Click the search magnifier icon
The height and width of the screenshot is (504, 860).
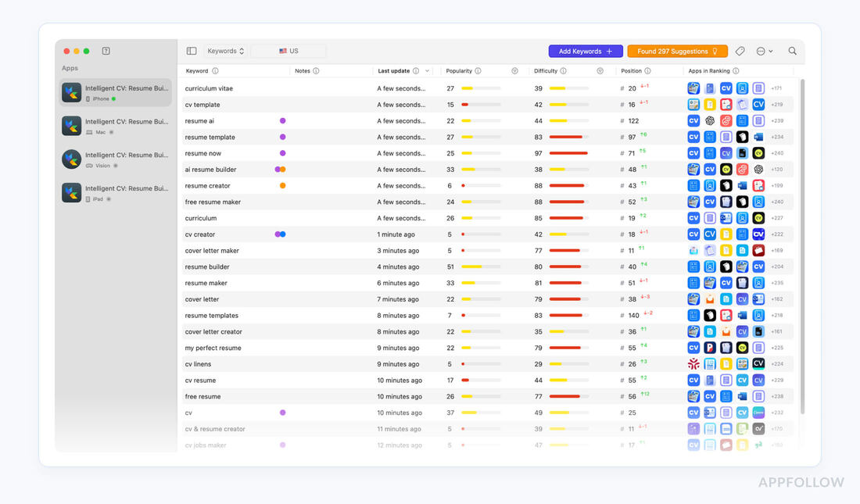click(792, 51)
